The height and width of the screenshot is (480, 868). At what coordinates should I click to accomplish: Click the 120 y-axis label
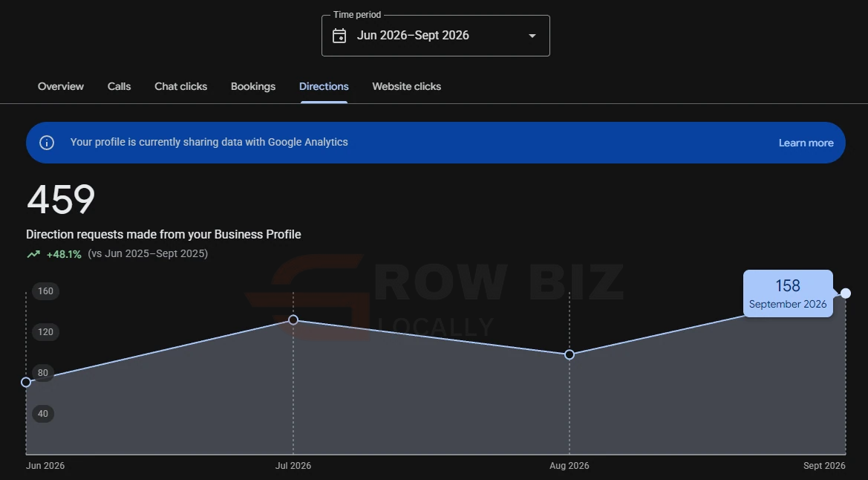45,332
